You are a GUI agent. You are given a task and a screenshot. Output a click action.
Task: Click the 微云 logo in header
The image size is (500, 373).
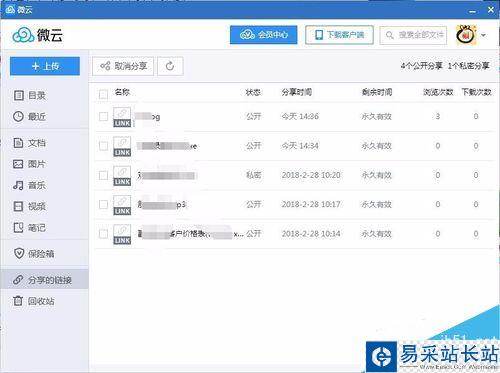tap(37, 35)
